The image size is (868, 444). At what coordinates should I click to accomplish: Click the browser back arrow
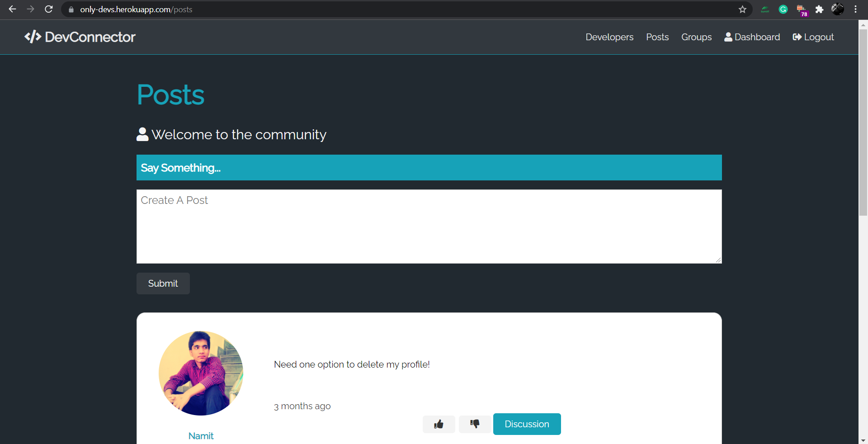point(12,9)
